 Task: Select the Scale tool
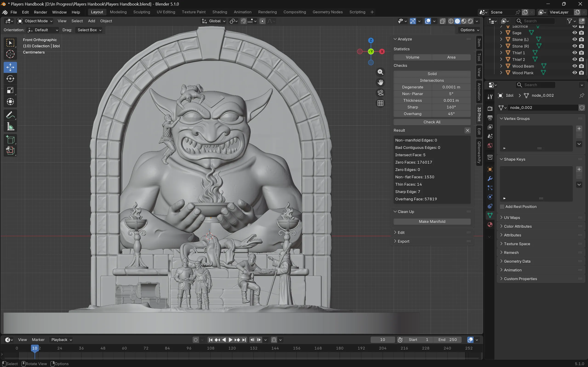tap(10, 90)
